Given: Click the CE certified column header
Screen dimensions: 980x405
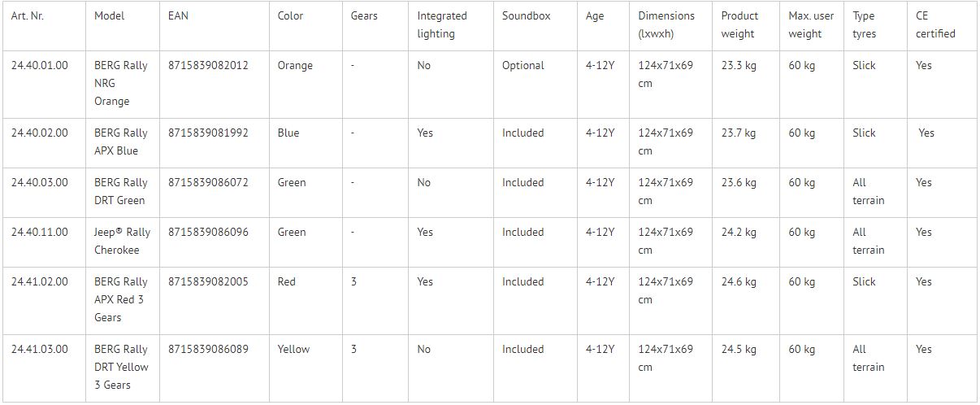Looking at the screenshot, I should (935, 24).
